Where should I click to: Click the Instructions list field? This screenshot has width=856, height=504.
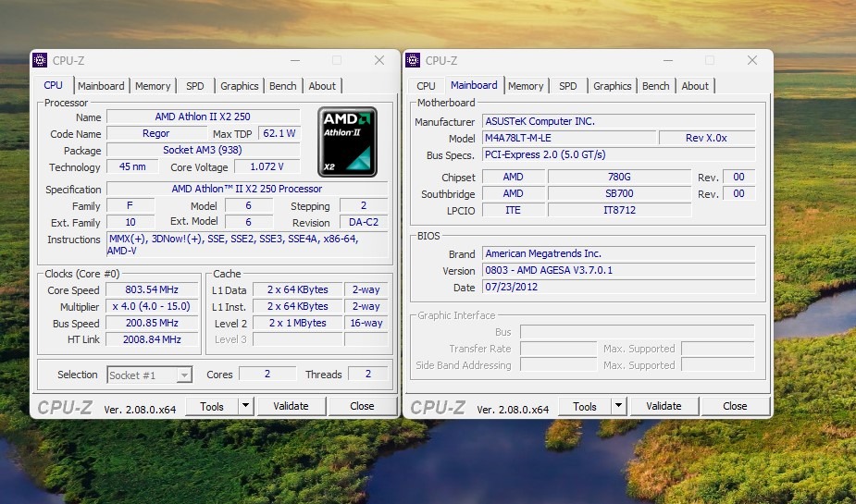[x=247, y=244]
